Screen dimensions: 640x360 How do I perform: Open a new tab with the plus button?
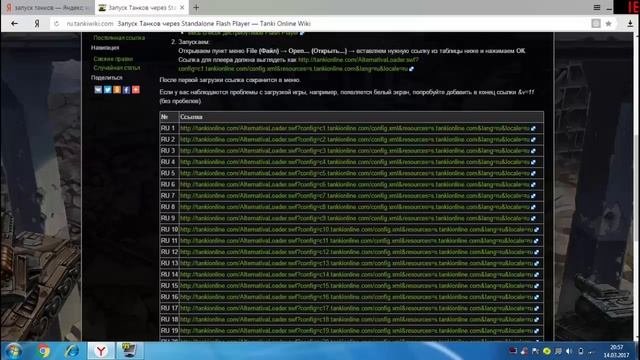[x=196, y=7]
